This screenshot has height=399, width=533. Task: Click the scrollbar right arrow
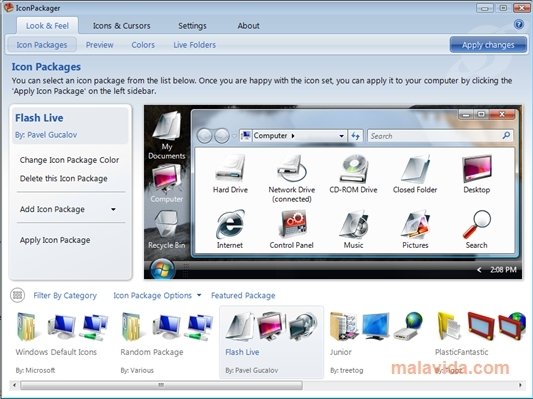point(520,385)
